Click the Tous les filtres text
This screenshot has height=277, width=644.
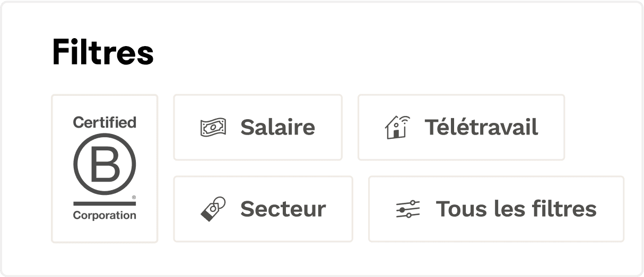pos(516,209)
